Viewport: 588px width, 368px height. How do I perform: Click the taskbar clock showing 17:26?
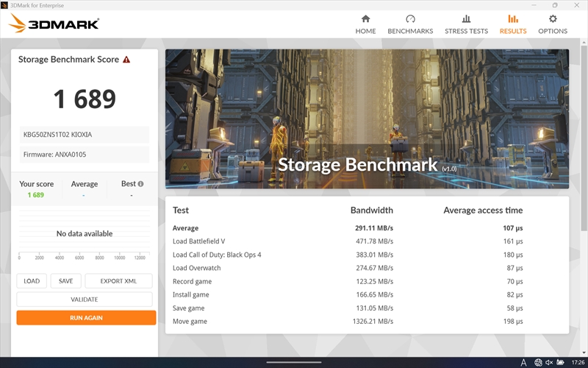coord(577,362)
